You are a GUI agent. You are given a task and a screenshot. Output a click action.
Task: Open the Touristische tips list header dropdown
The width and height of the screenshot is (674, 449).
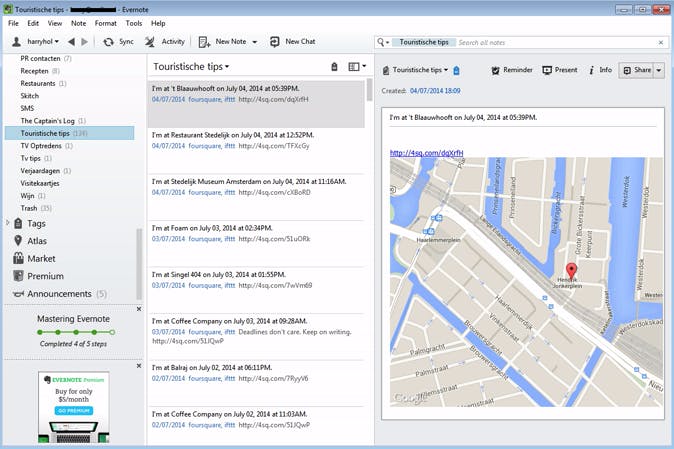pyautogui.click(x=191, y=67)
